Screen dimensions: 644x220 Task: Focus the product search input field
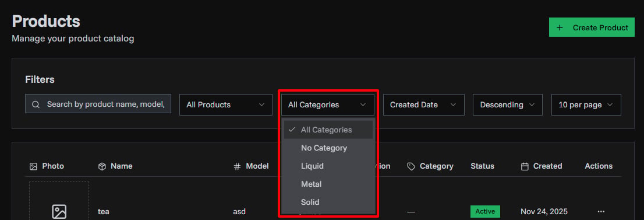[x=98, y=104]
